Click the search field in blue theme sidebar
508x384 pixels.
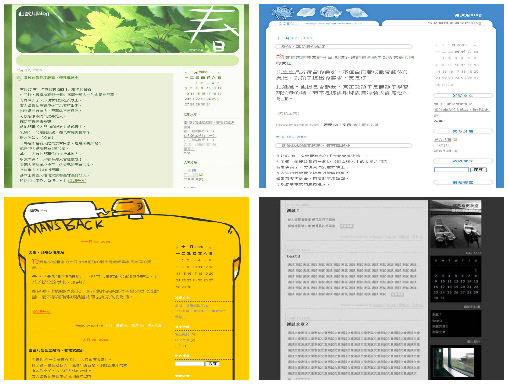point(451,170)
